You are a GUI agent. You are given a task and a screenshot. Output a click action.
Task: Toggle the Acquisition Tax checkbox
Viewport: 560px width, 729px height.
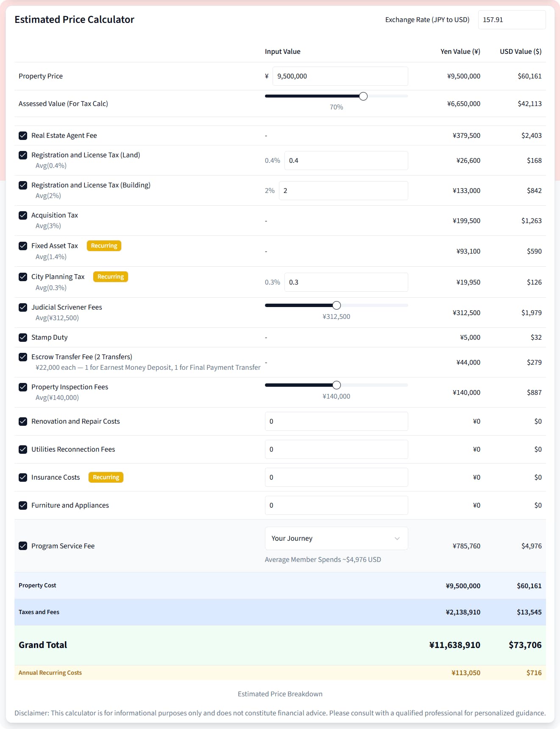(x=23, y=215)
